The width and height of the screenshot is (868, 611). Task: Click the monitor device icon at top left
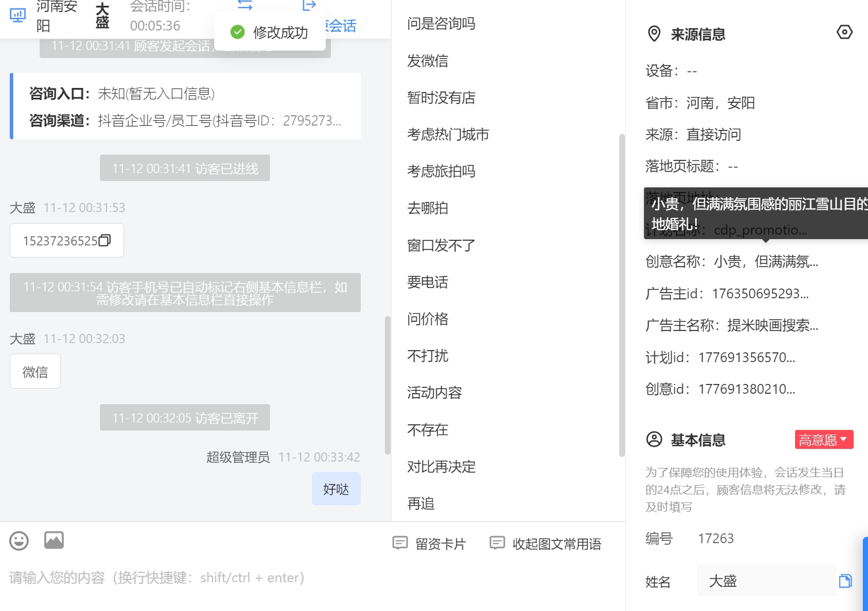(x=18, y=16)
